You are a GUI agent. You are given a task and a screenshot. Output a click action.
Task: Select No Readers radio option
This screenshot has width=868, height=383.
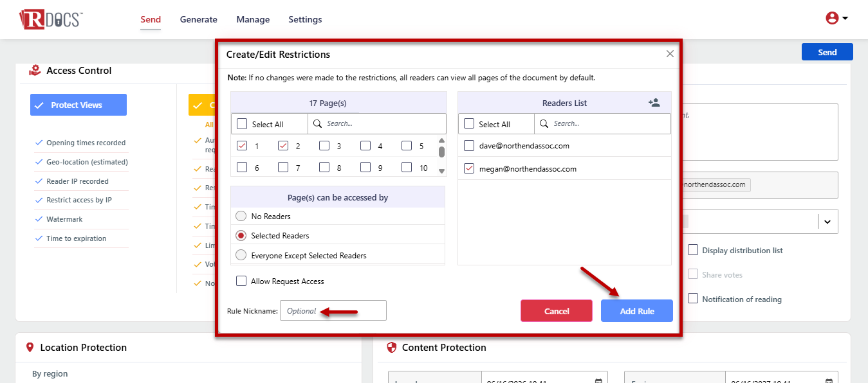[x=241, y=217]
